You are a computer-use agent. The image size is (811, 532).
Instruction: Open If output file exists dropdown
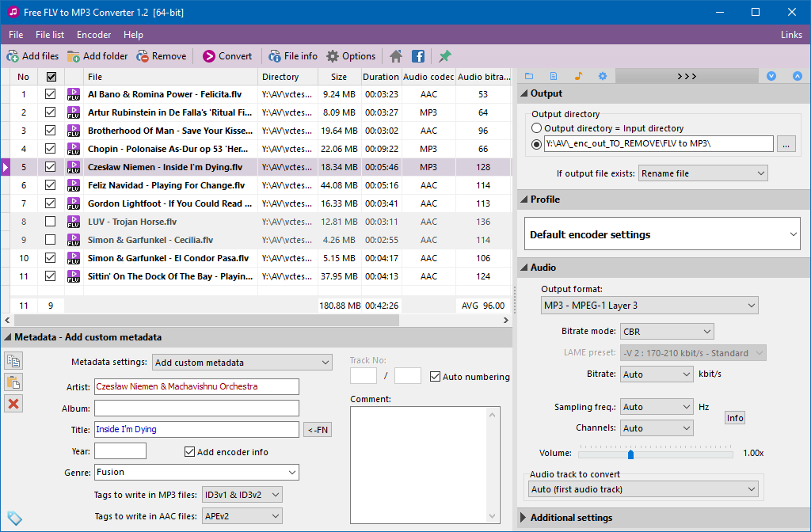pos(703,173)
